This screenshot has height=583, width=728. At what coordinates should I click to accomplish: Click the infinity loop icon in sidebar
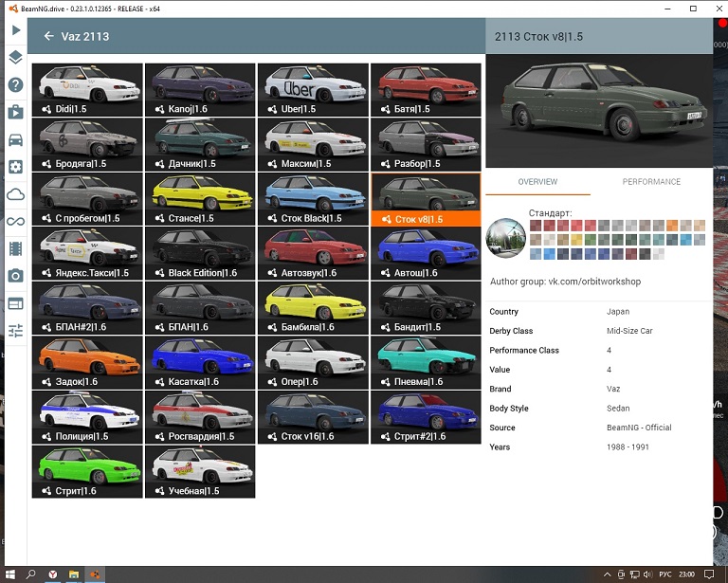click(x=15, y=222)
